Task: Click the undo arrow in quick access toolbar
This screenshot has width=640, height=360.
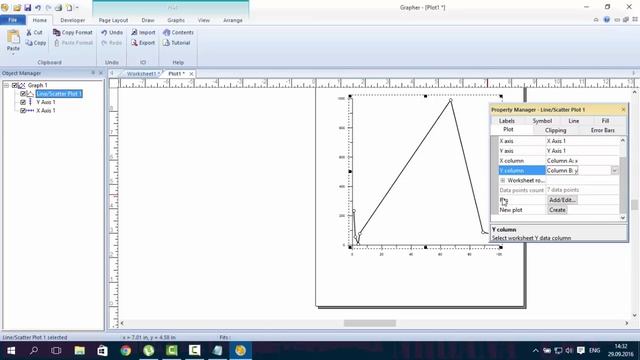Action: (38, 7)
